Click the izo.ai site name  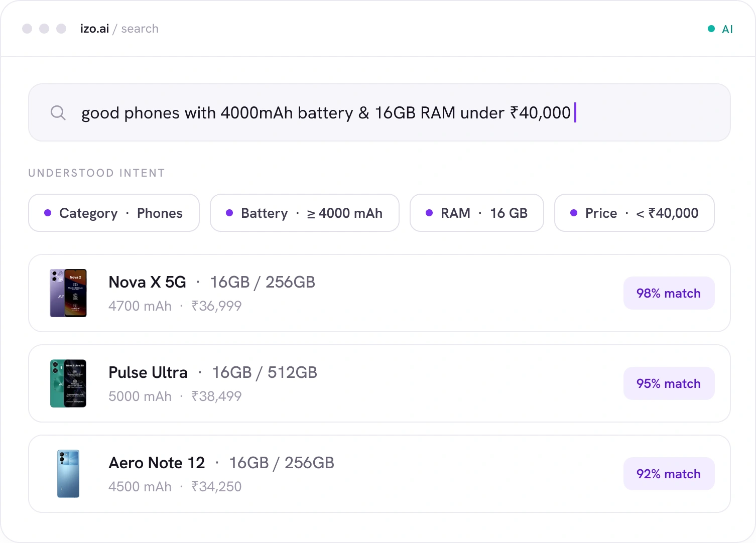click(95, 29)
